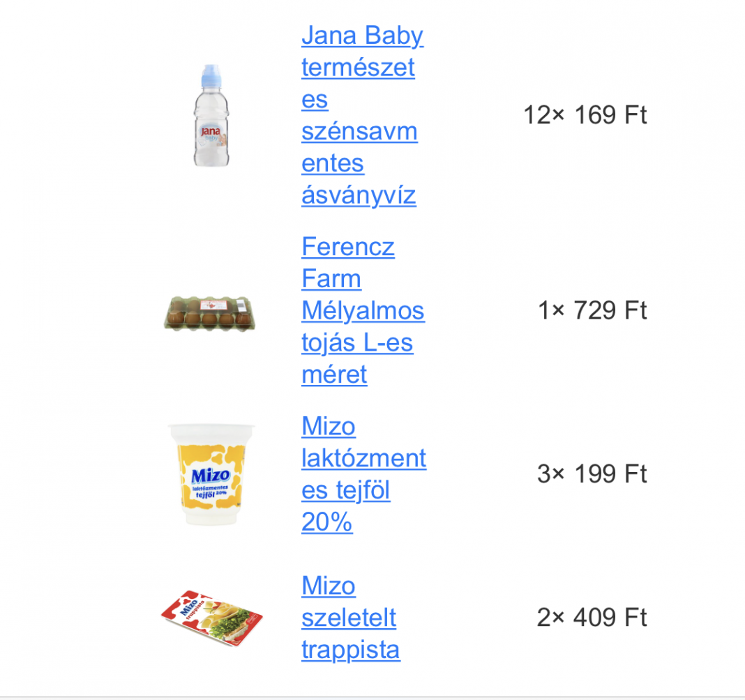Open the Ferencz Farm Mélyalmos tojás link
This screenshot has height=700, width=745.
(363, 310)
